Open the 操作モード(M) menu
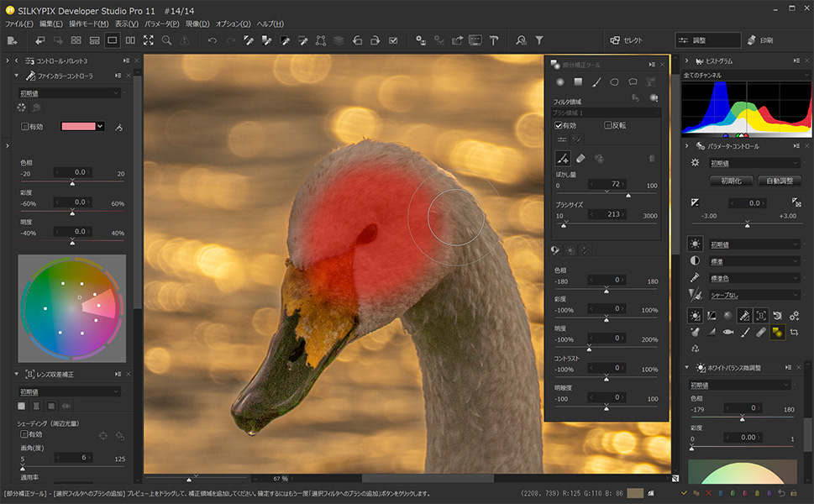Screen dimensions: 814x504 coord(89,24)
